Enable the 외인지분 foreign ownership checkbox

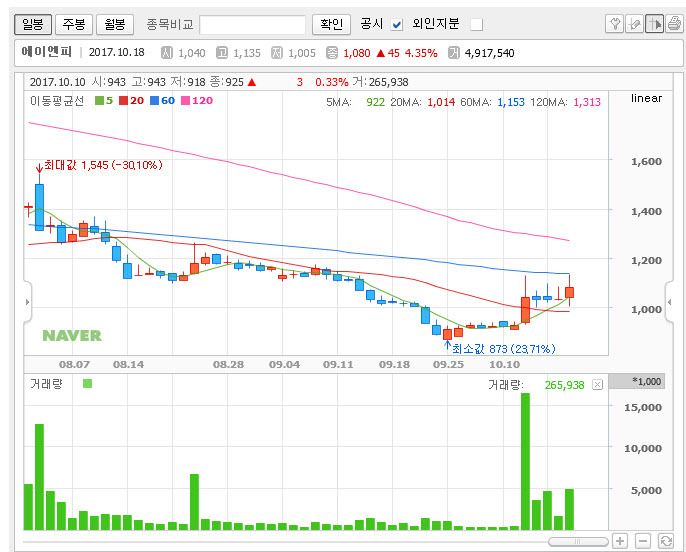(x=476, y=24)
